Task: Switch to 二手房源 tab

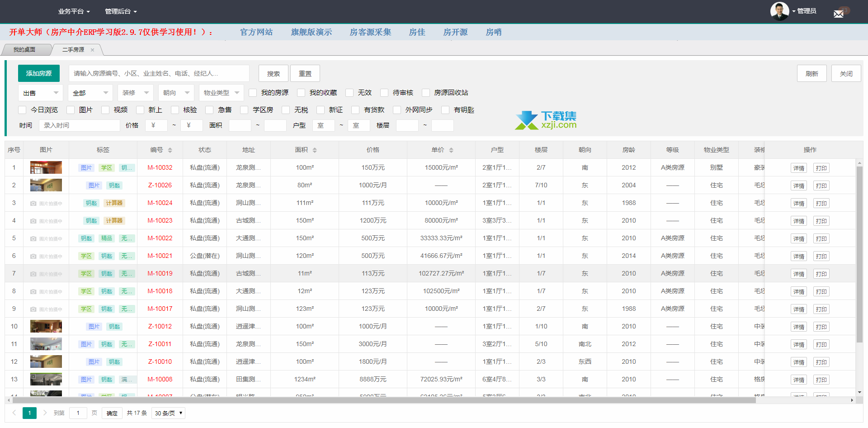Action: 73,50
